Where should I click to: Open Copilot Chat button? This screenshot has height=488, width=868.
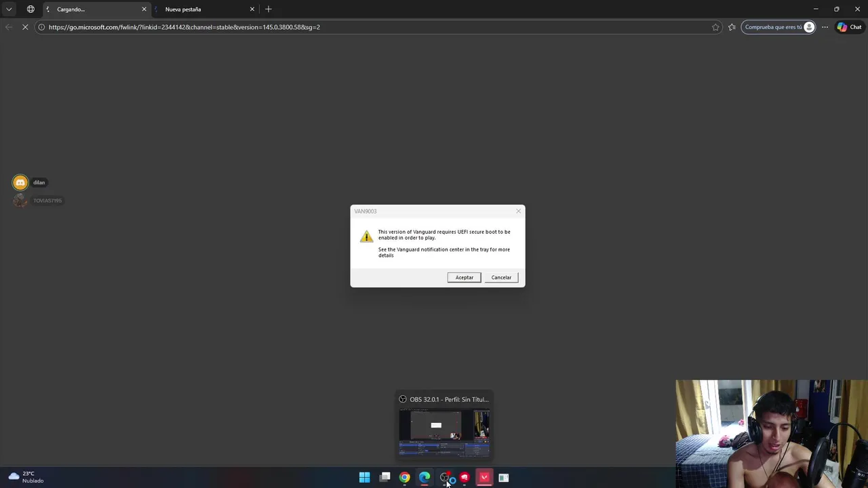(x=849, y=27)
